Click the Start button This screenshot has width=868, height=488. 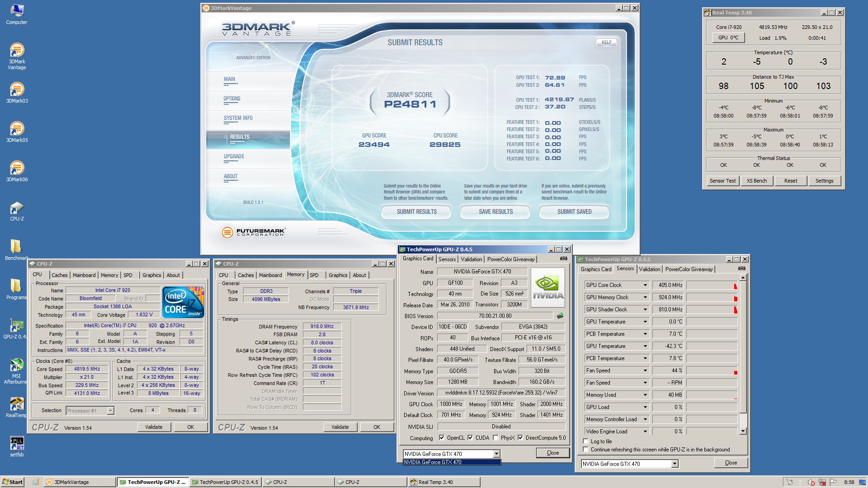click(x=13, y=482)
